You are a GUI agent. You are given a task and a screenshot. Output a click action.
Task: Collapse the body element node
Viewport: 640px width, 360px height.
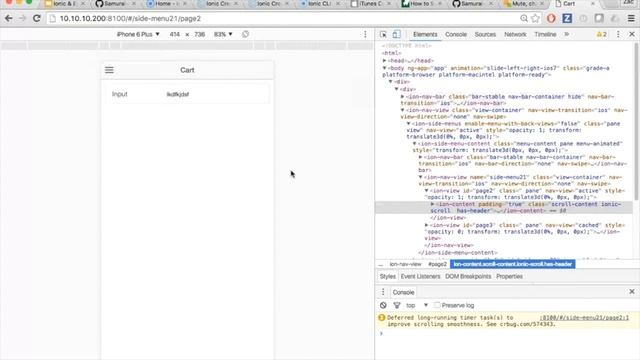[384, 68]
